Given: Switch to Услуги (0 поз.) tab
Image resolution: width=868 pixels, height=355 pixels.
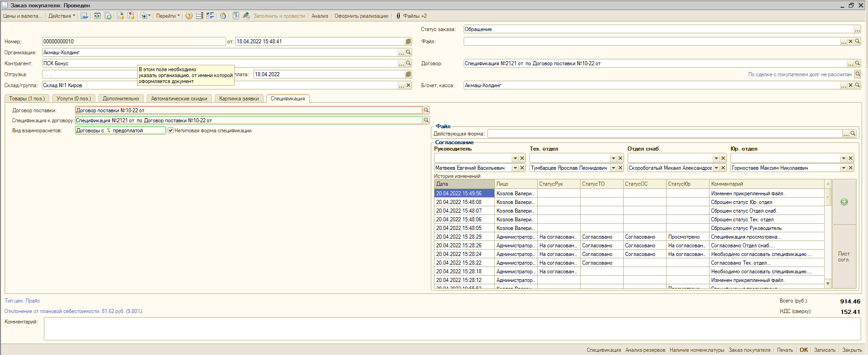Looking at the screenshot, I should point(74,99).
